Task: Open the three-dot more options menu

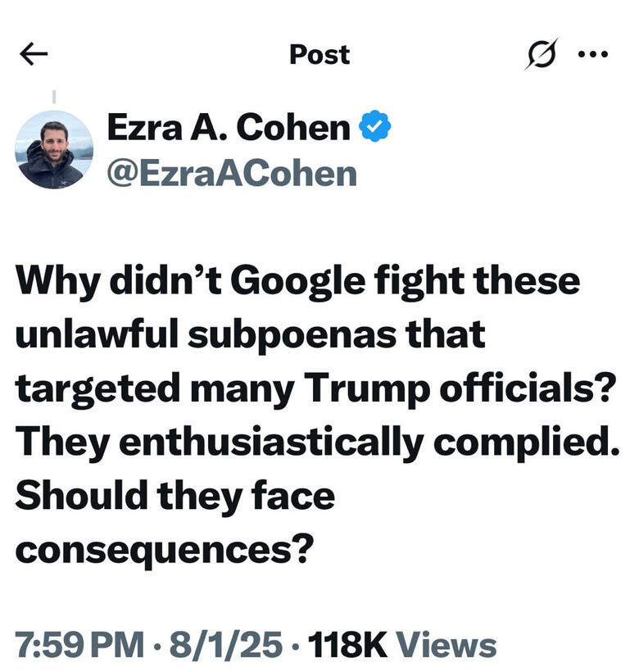Action: pyautogui.click(x=593, y=55)
